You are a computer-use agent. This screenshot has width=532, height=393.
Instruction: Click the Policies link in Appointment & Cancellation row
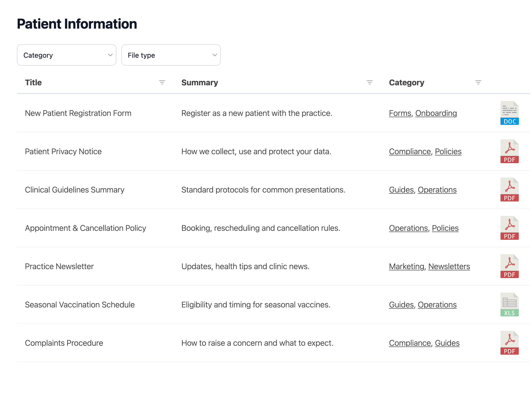pos(445,228)
